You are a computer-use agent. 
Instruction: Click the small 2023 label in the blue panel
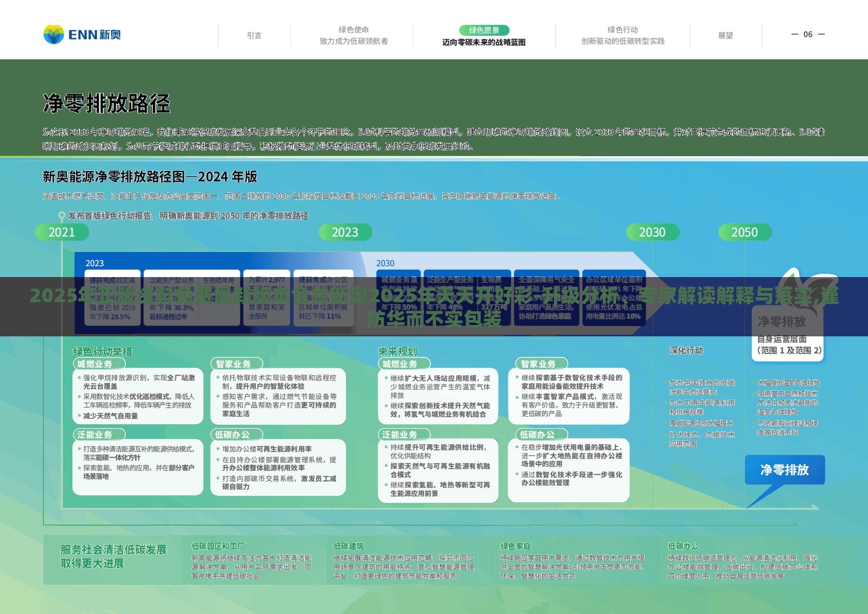(x=95, y=263)
